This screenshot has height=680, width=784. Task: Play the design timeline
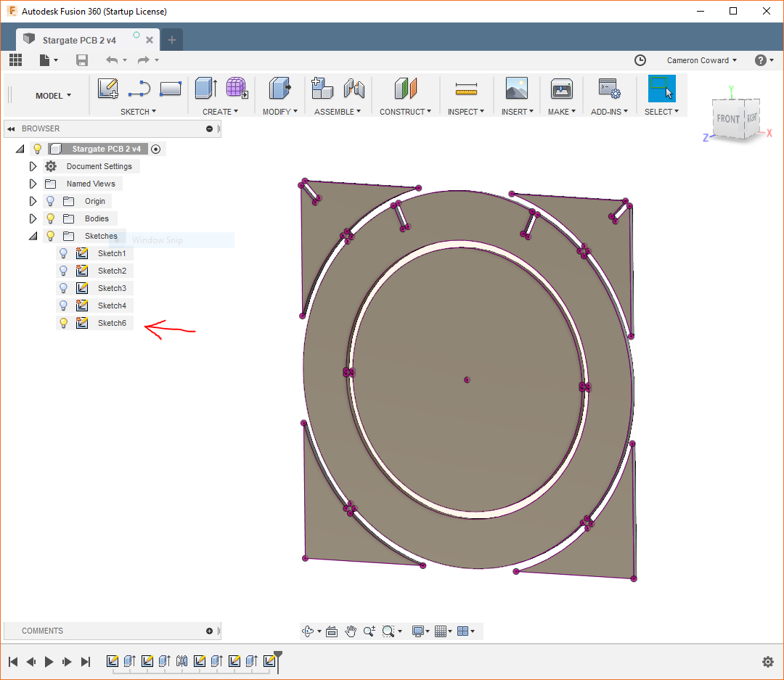click(49, 662)
